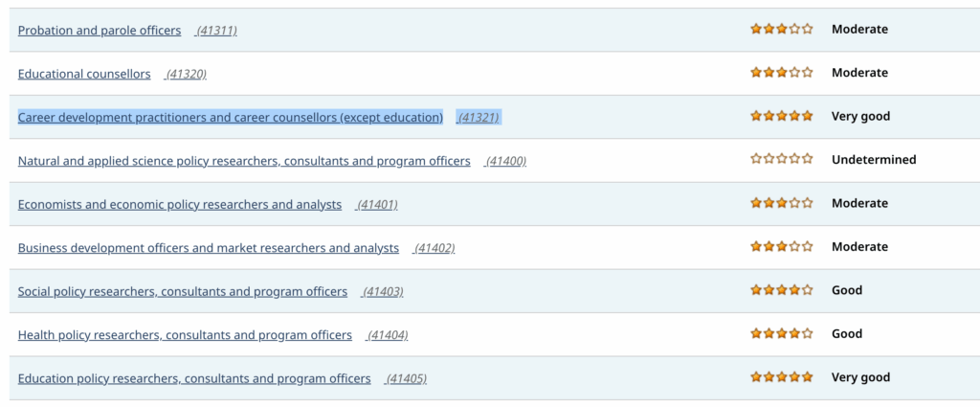Open Education policy researchers, consultants link
Viewport: 980px width, 407px height.
194,379
